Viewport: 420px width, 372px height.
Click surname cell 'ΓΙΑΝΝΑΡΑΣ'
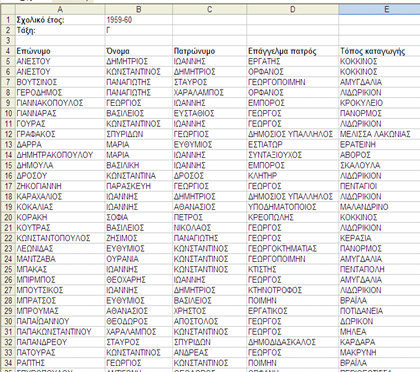click(60, 113)
